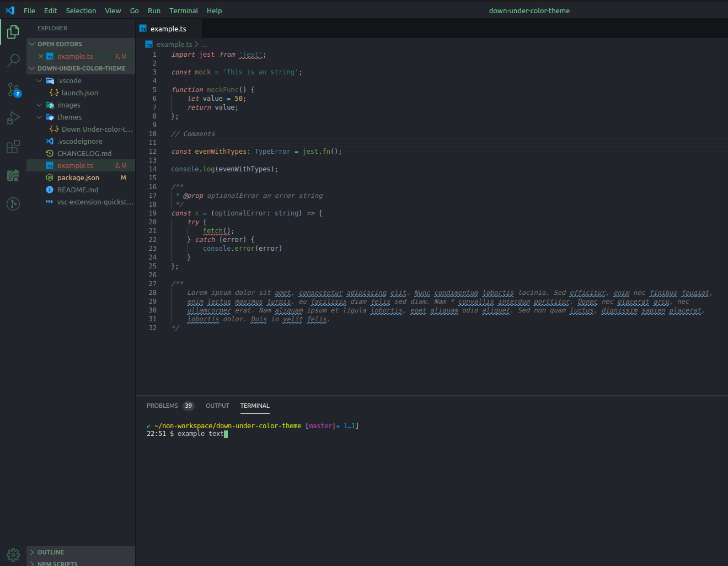
Task: Open the Live Share icon in activity bar
Action: click(x=13, y=175)
